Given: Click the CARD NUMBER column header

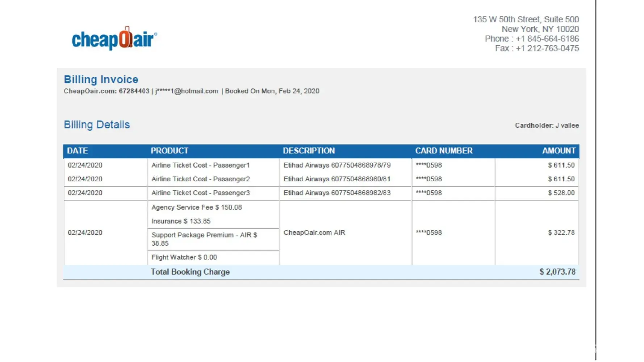Looking at the screenshot, I should (x=444, y=151).
